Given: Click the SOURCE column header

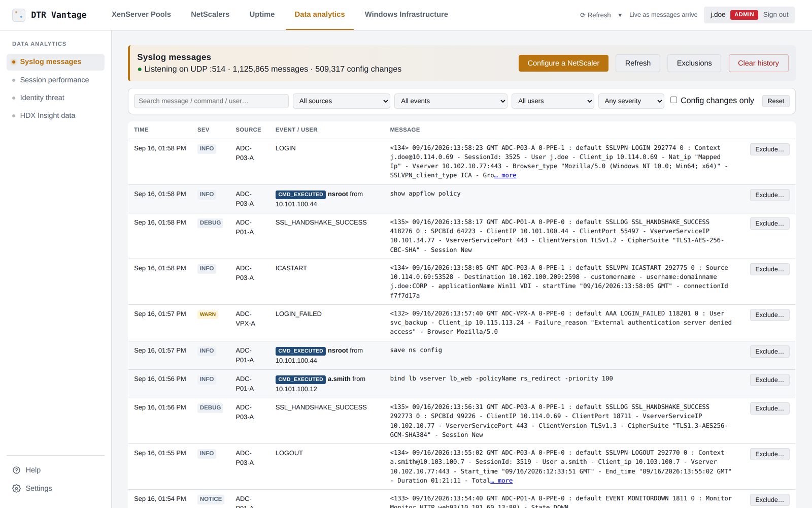Looking at the screenshot, I should (x=248, y=130).
